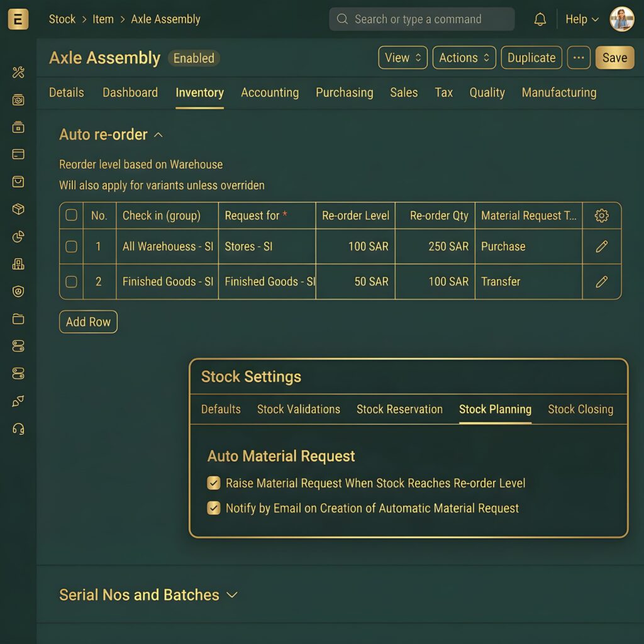This screenshot has width=644, height=644.
Task: Open the Actions dropdown
Action: click(x=464, y=58)
